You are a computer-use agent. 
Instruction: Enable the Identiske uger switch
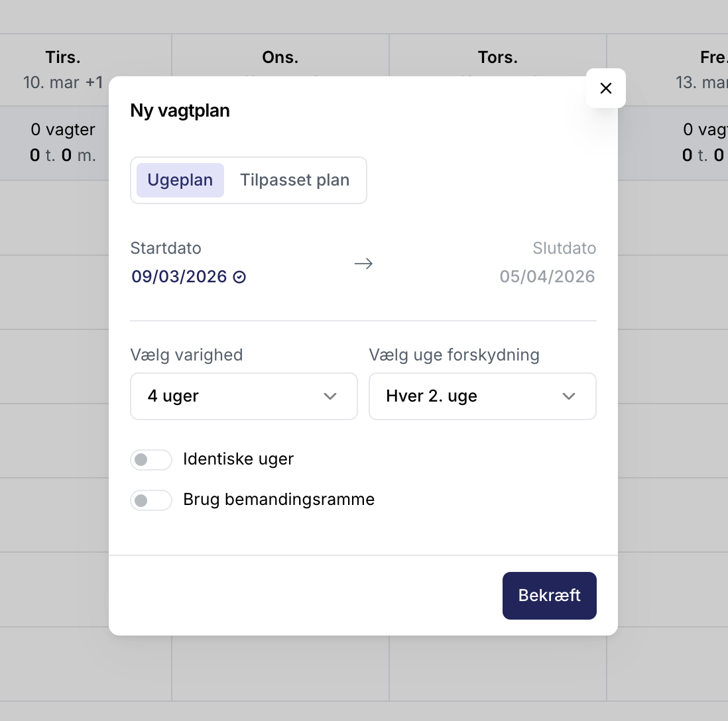151,459
